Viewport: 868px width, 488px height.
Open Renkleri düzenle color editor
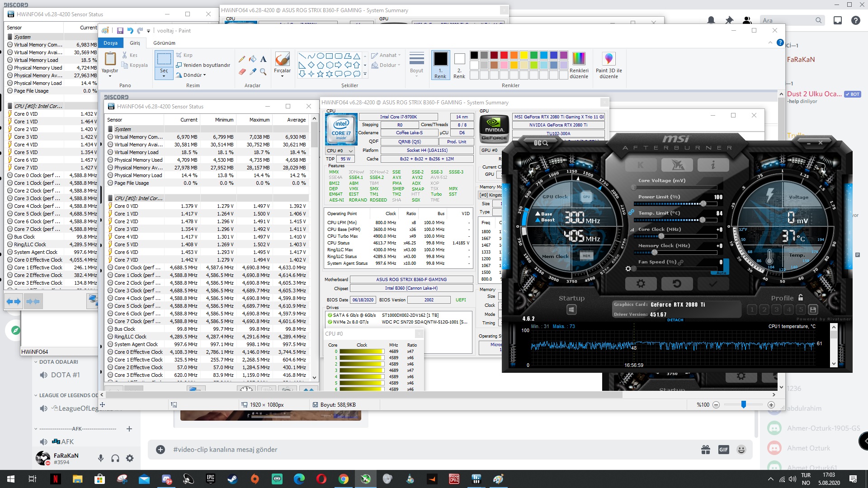[x=579, y=65]
